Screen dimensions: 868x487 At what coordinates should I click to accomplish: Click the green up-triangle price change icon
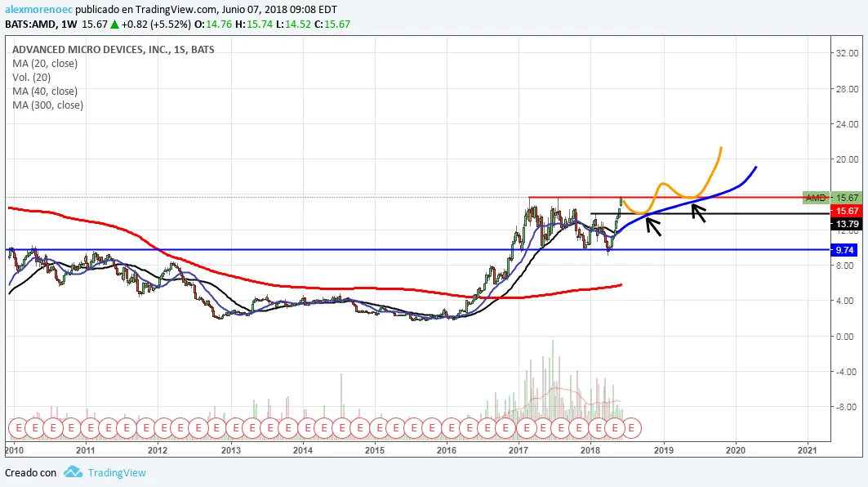point(114,25)
